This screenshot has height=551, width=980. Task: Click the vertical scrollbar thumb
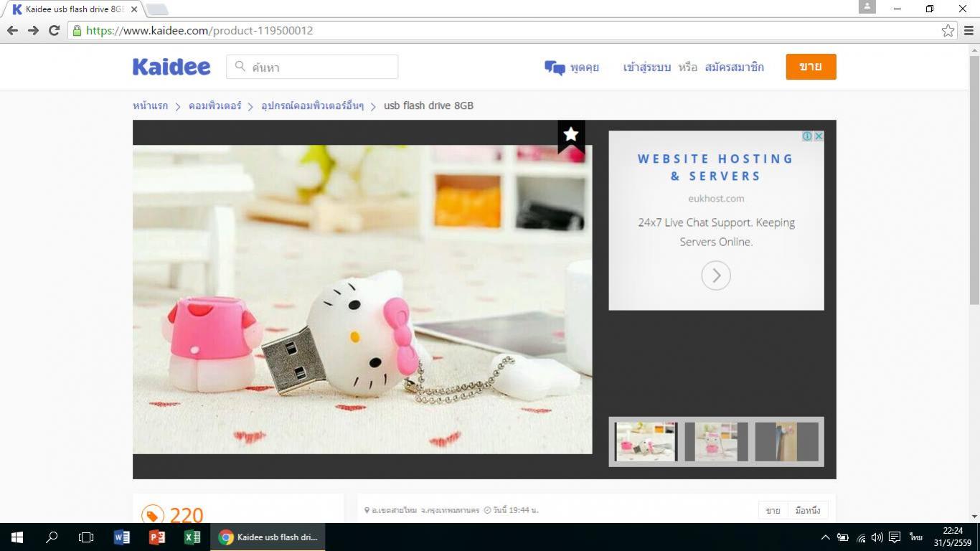tap(974, 180)
